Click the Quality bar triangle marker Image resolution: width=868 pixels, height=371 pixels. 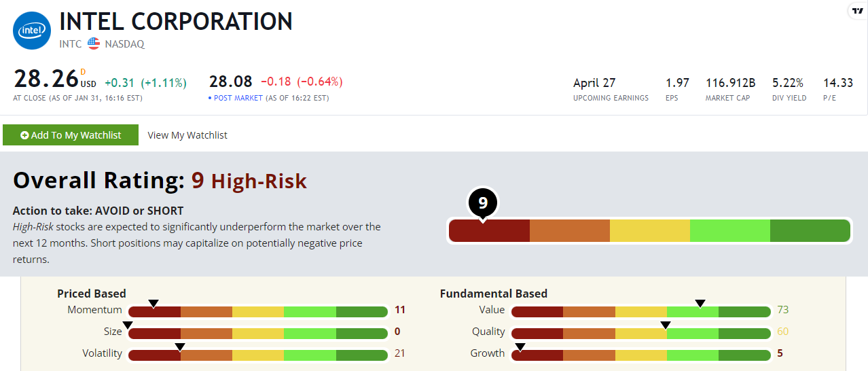666,325
